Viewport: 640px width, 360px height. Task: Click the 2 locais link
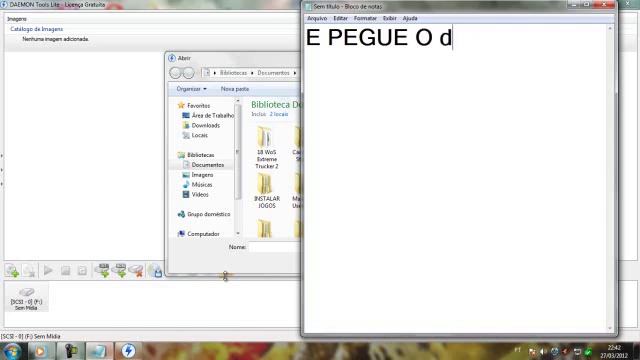pos(279,114)
